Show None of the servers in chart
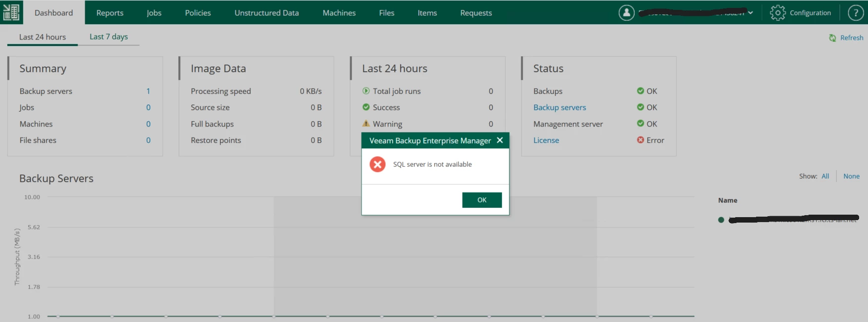The width and height of the screenshot is (868, 322). (851, 176)
